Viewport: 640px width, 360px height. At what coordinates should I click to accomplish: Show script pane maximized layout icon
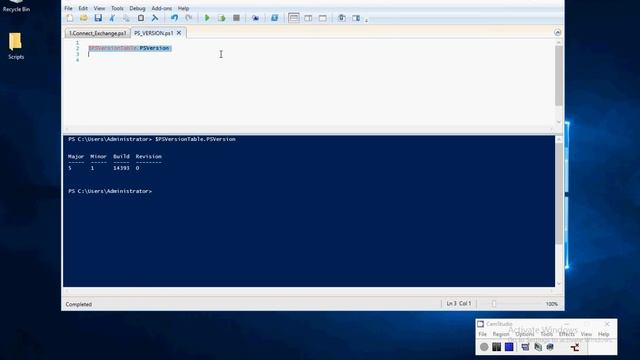tap(322, 18)
